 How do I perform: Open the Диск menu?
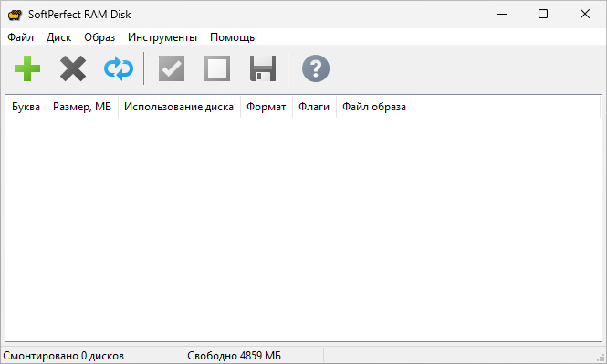pyautogui.click(x=58, y=37)
